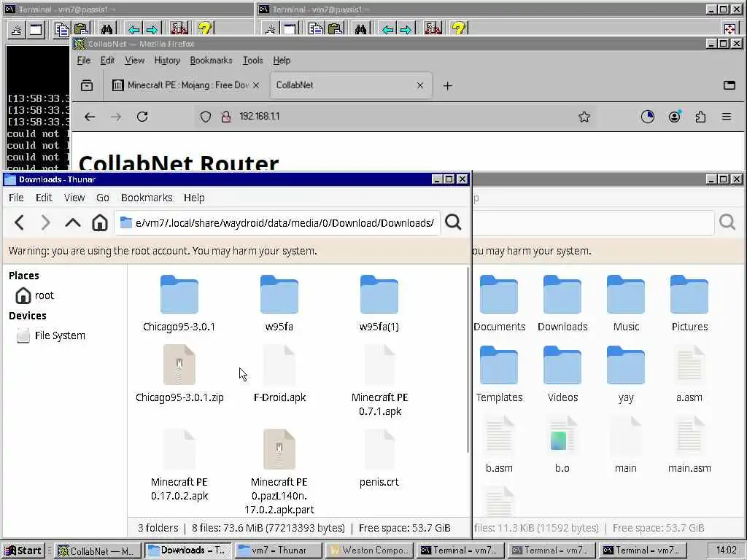Reload the CollabNet page in Firefox
Screen dimensions: 747x560
pyautogui.click(x=142, y=117)
